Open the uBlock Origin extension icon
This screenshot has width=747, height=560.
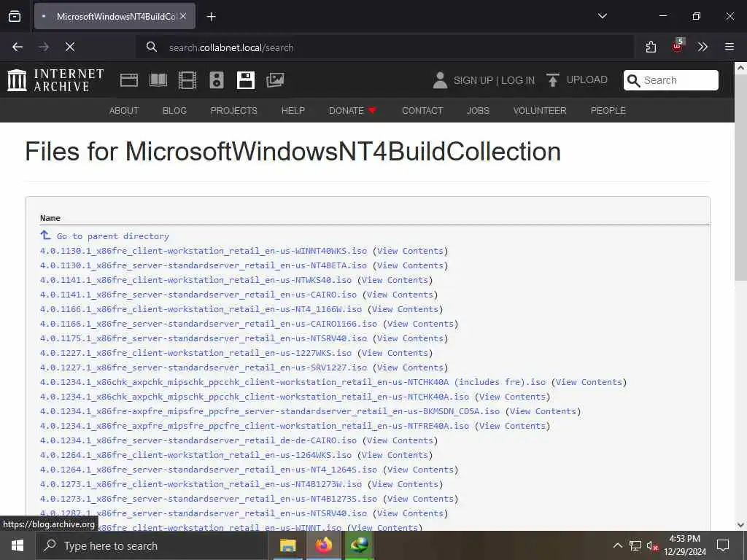[678, 46]
